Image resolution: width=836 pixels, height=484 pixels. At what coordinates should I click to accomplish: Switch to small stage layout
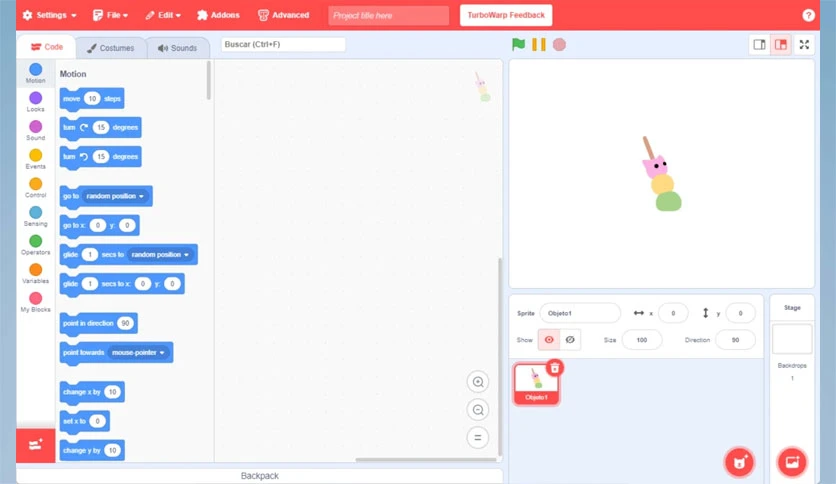coord(759,45)
